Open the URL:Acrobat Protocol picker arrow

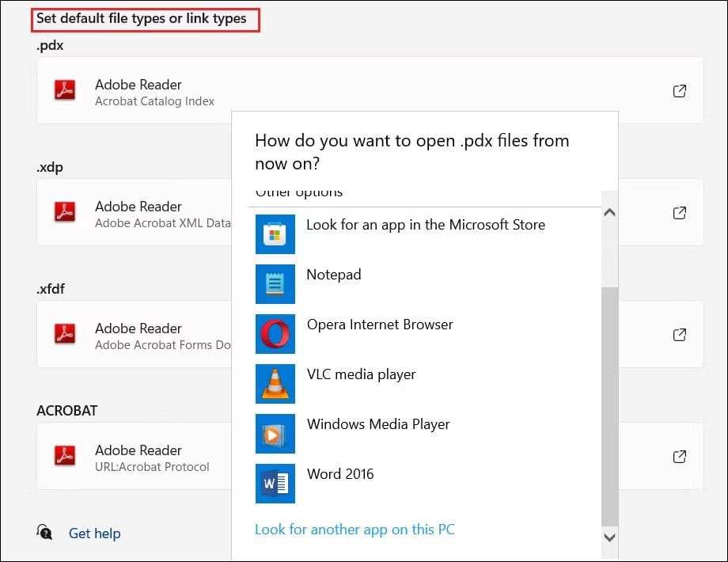[679, 457]
